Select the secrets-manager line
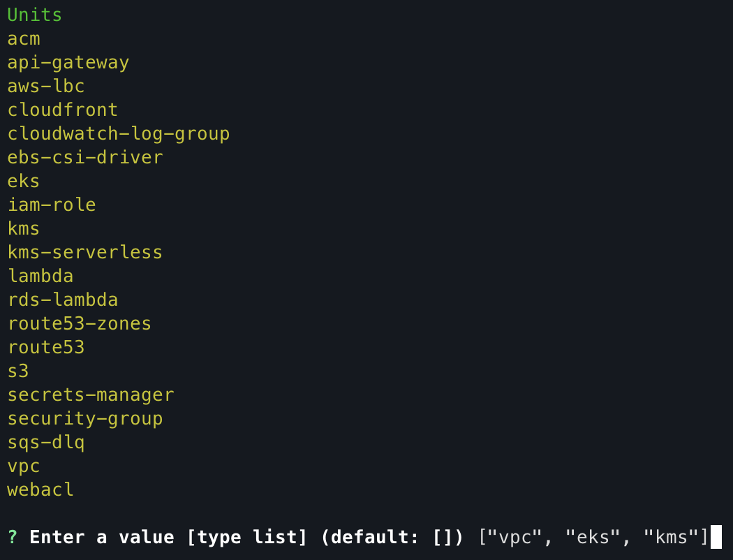The image size is (733, 560). coord(91,395)
